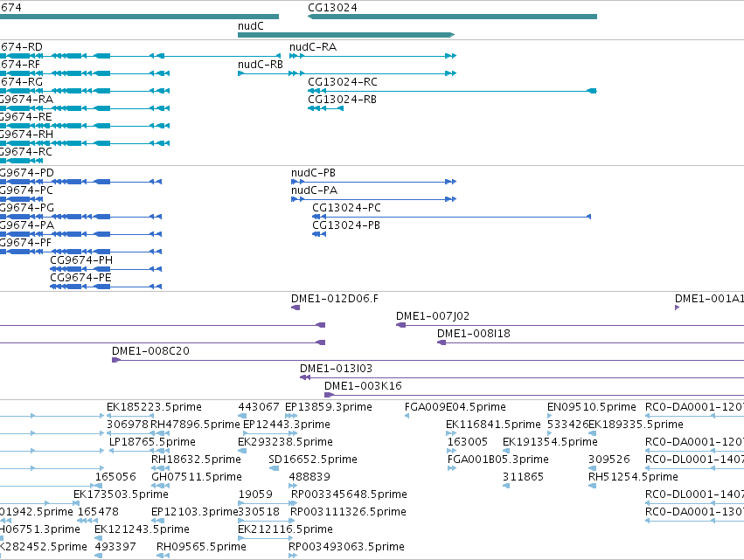Click the CG13024-PC protein label
The height and width of the screenshot is (560, 744).
tap(346, 208)
